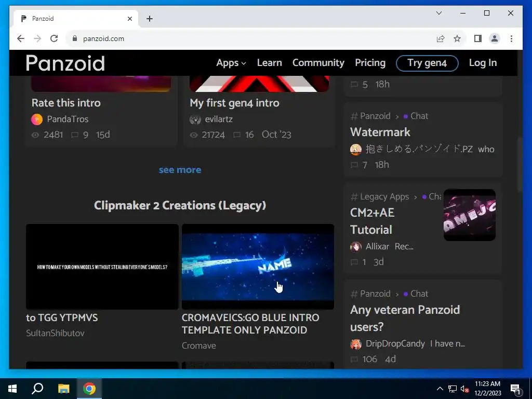Click the 'see more' link
This screenshot has width=532, height=399.
click(180, 170)
